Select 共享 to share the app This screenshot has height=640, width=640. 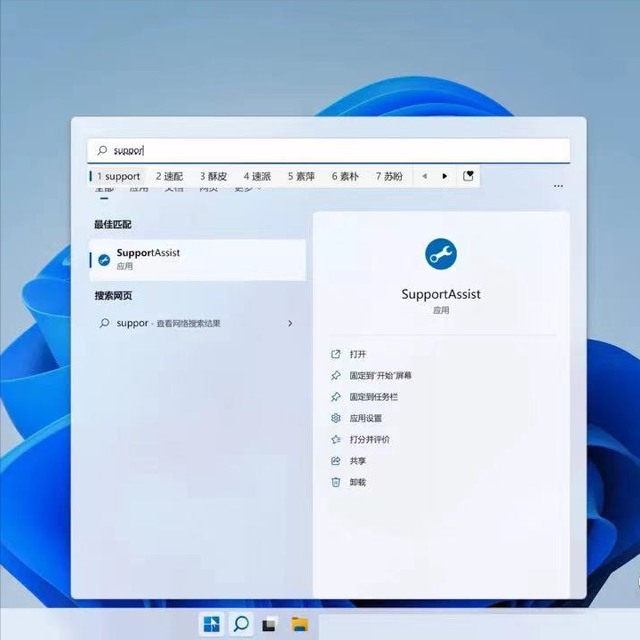click(x=357, y=460)
